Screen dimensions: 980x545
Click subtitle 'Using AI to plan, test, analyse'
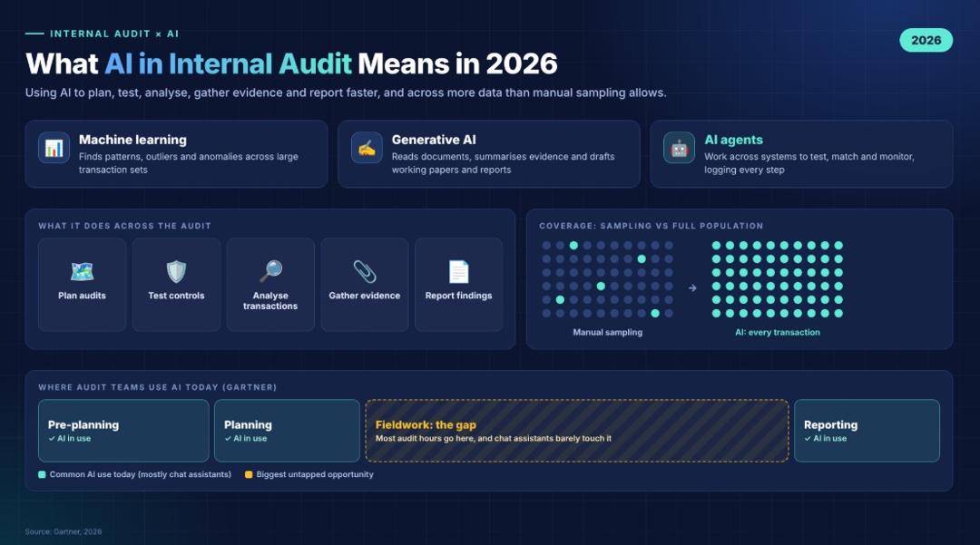[x=346, y=92]
